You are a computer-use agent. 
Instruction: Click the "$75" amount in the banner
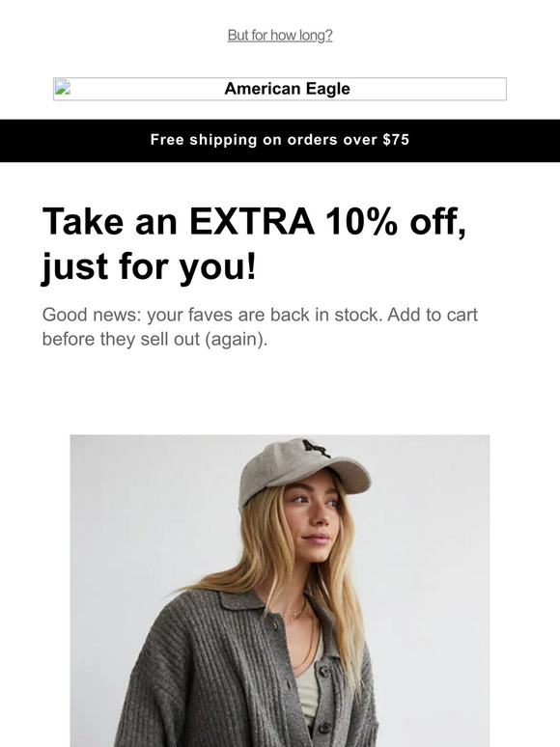tap(396, 140)
